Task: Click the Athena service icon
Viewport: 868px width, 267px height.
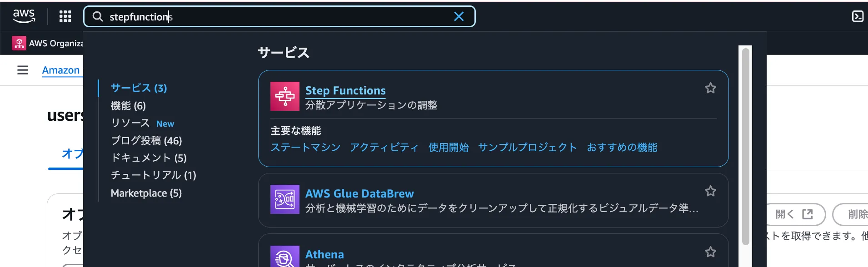Action: pyautogui.click(x=285, y=257)
